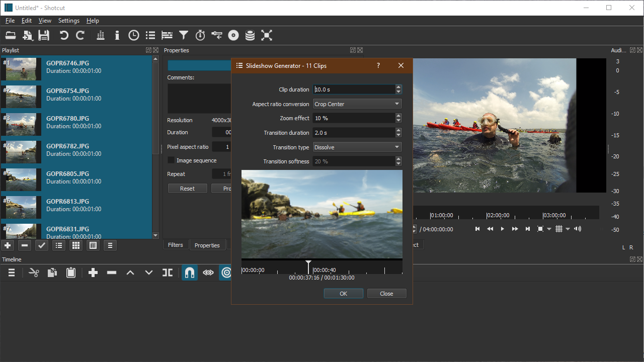The image size is (644, 362).
Task: Ripple delete with timeline minus icon
Action: pyautogui.click(x=112, y=273)
